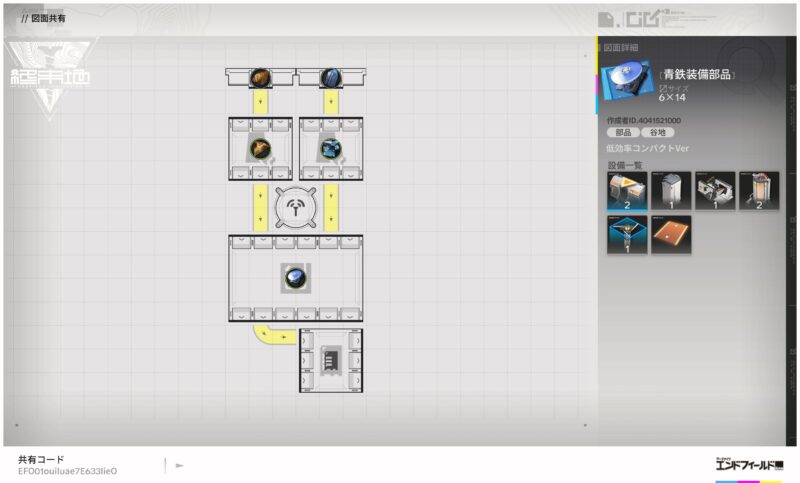The image size is (800, 483).
Task: Click the blue ore input port icon
Action: coord(330,77)
